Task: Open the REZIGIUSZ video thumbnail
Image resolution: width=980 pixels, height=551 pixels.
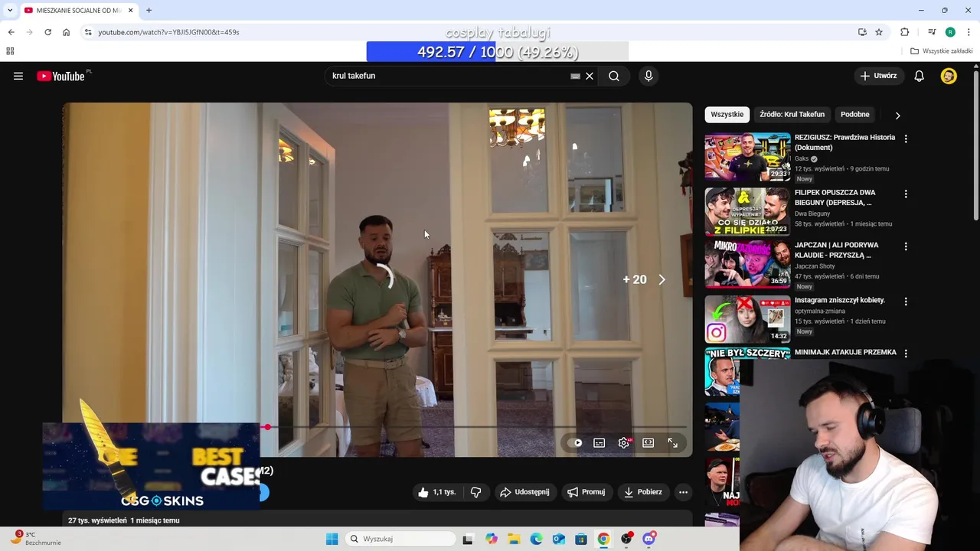Action: [747, 157]
